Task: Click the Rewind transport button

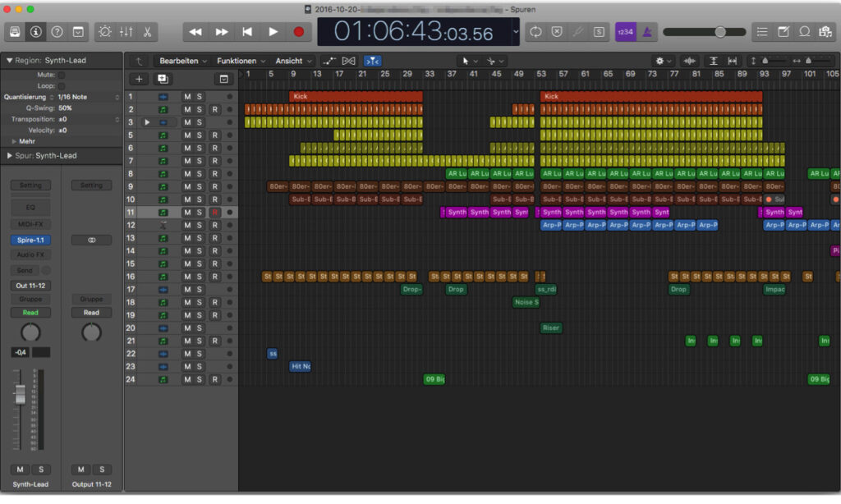Action: tap(195, 32)
